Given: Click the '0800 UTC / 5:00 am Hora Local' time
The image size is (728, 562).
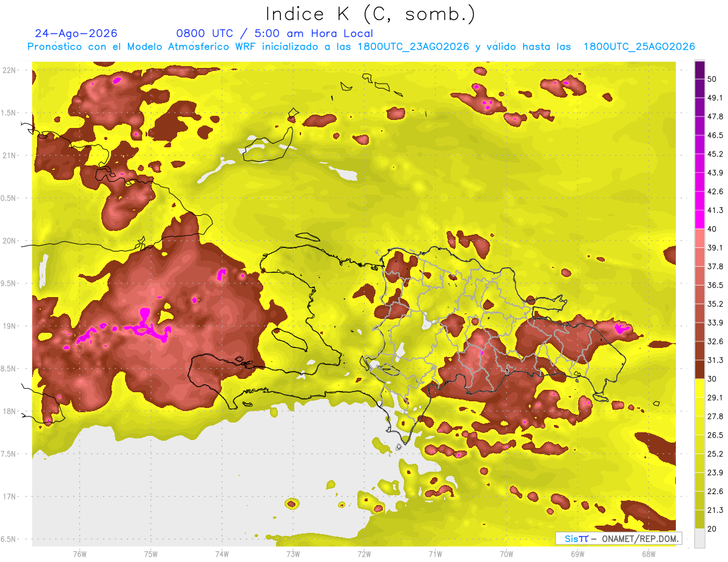Looking at the screenshot, I should 274,33.
